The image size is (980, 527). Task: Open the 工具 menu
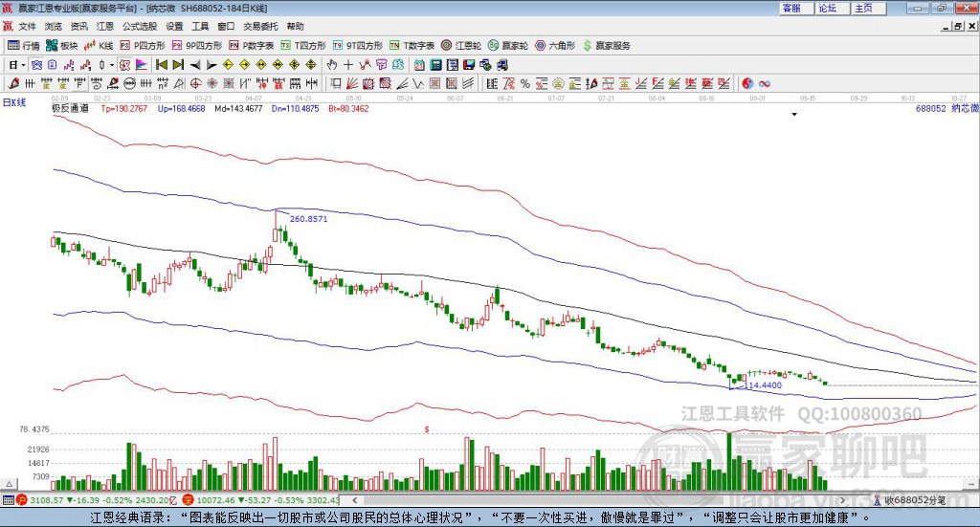coord(200,26)
